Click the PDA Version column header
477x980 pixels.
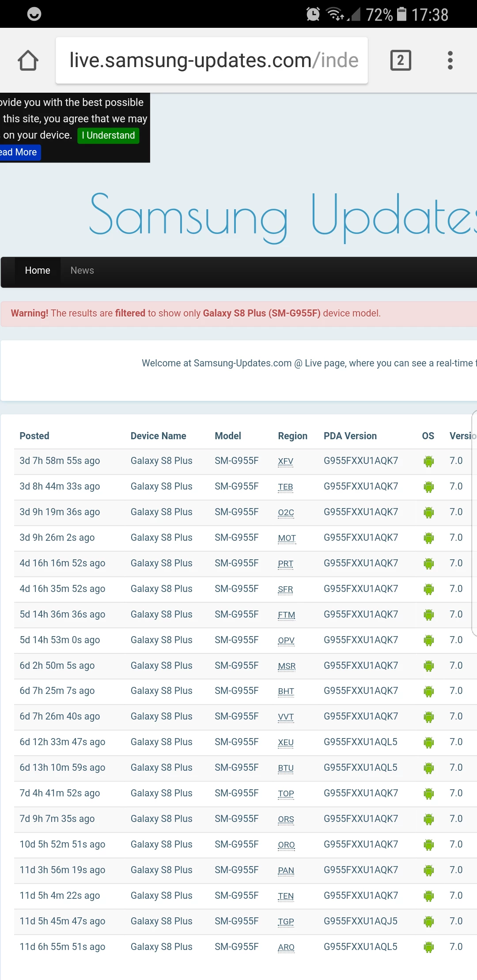click(x=350, y=436)
